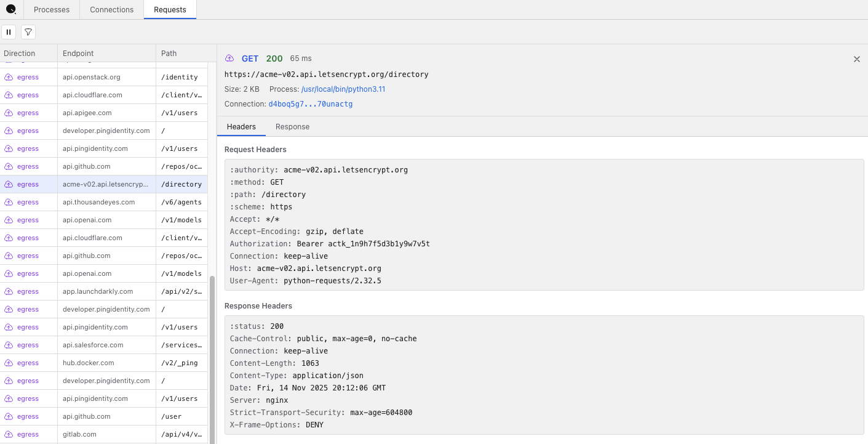Viewport: 868px width, 444px height.
Task: Open the /usr/local/bin/python3.11 process link
Action: click(343, 89)
